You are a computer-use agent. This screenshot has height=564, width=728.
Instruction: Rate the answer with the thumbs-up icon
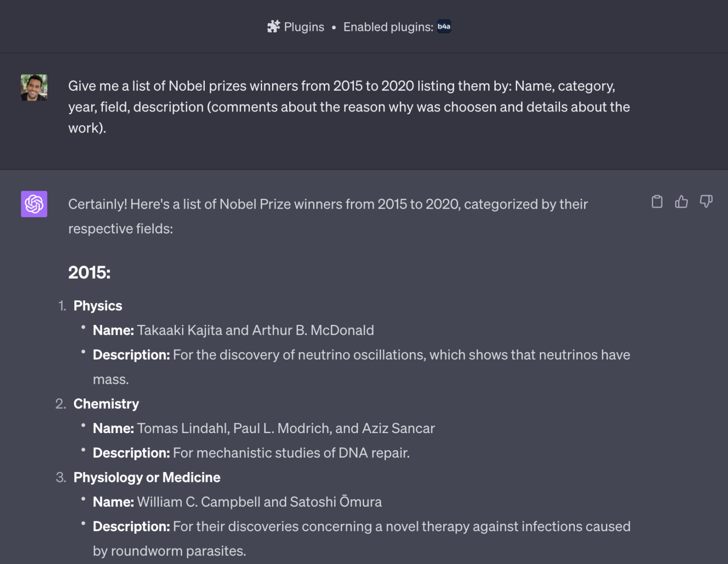pyautogui.click(x=682, y=202)
